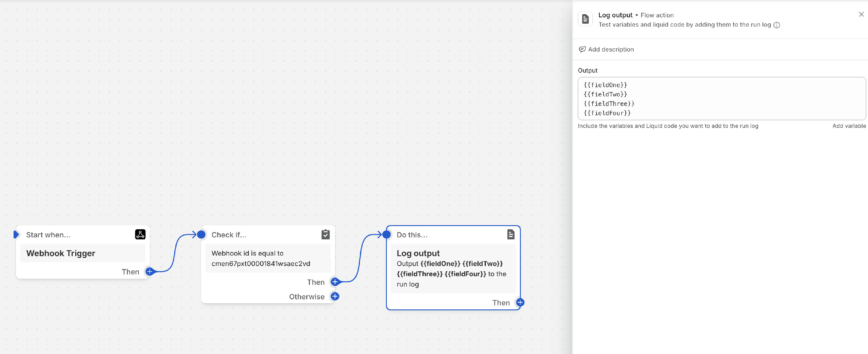Click inside the Output text area

pyautogui.click(x=722, y=98)
